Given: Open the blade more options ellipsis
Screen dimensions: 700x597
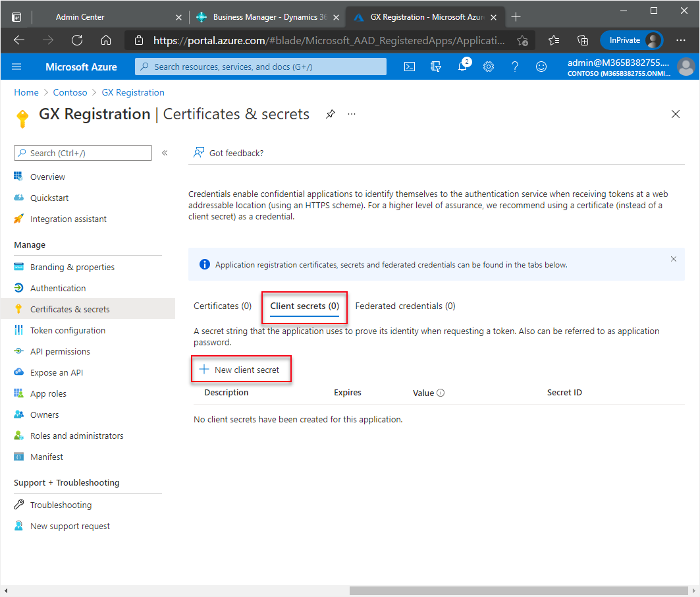Looking at the screenshot, I should coord(352,114).
